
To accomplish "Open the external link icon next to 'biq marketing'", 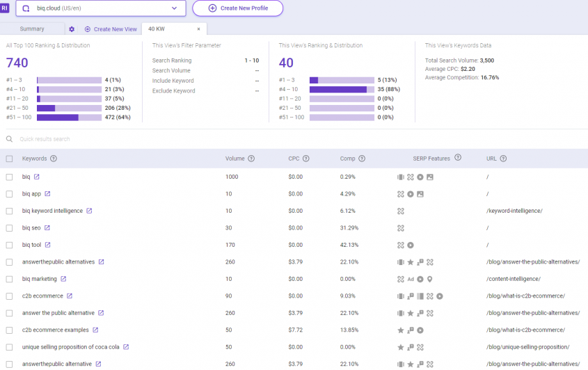I will (x=63, y=279).
